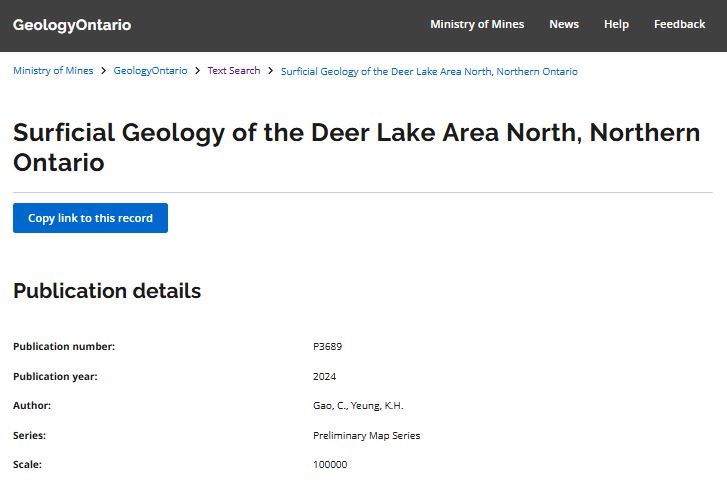Click the GeologyOntario site logo

coord(72,25)
